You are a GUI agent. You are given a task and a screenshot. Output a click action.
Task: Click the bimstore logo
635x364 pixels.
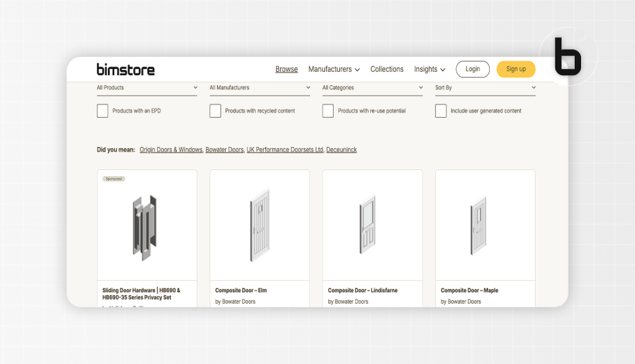pyautogui.click(x=125, y=69)
